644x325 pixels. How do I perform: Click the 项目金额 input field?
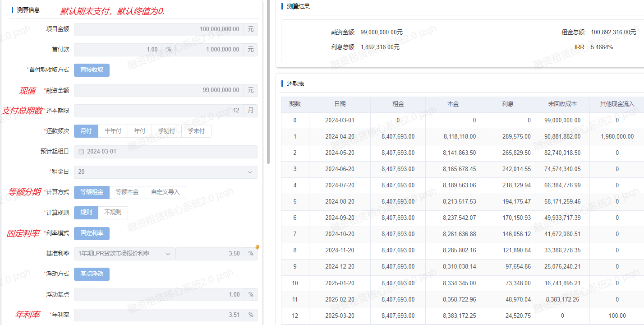(x=159, y=29)
